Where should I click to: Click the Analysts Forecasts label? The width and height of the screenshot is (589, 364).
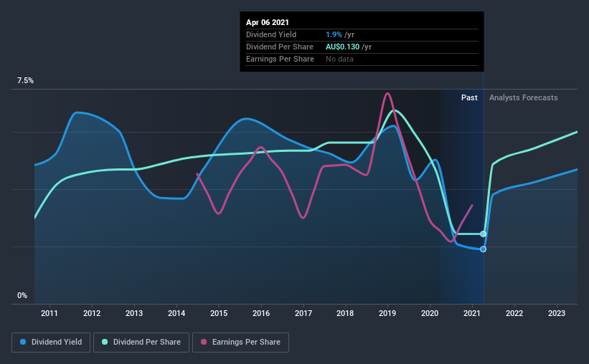(x=523, y=97)
